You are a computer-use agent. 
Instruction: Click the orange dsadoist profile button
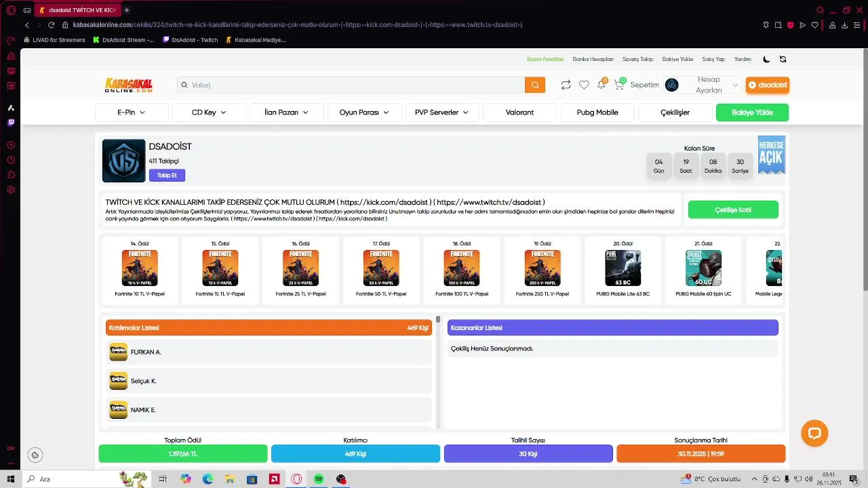tap(768, 85)
